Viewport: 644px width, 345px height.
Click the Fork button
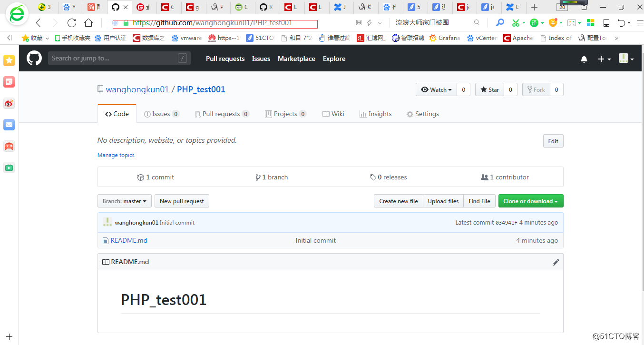tap(536, 89)
